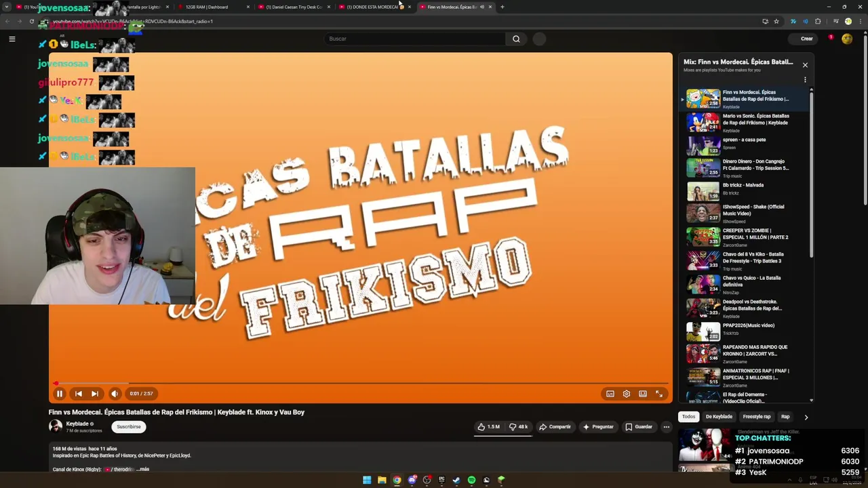Open the video player settings gear
This screenshot has height=488, width=868.
tap(626, 393)
